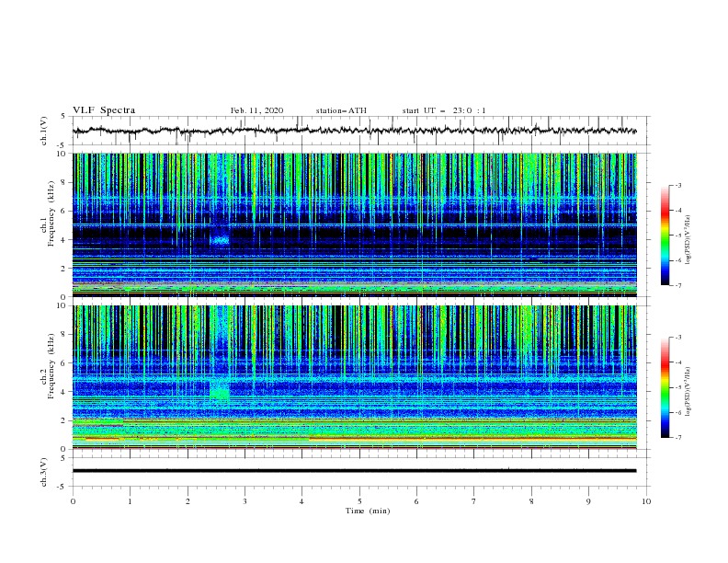
Task: Click the ch.1 color bar "-5" label
Action: [x=677, y=236]
